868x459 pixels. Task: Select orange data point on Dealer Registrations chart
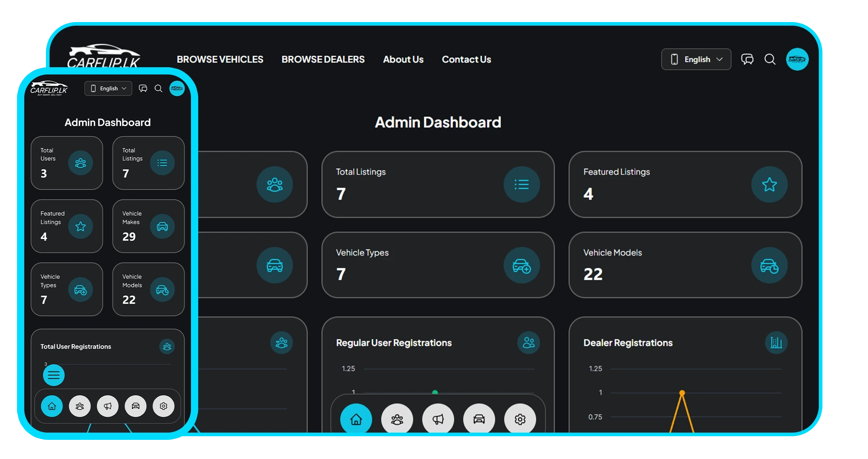coord(682,393)
